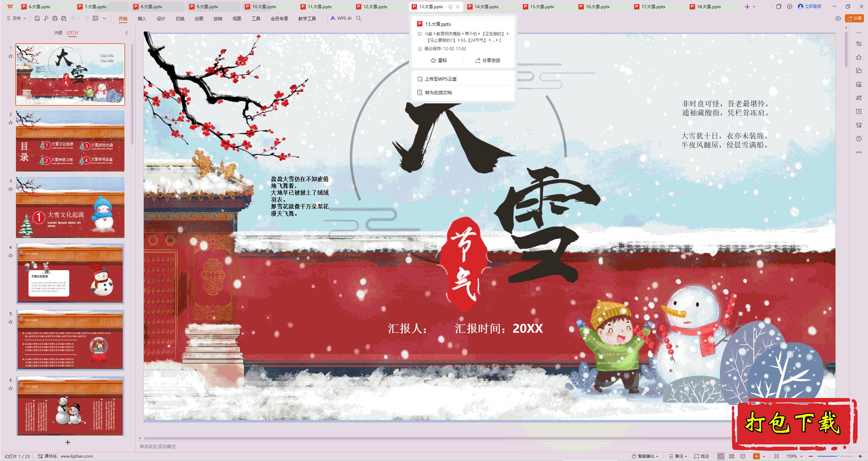Collapse the slide panel with chevron
Screen dimensions: 868x461
click(x=127, y=33)
